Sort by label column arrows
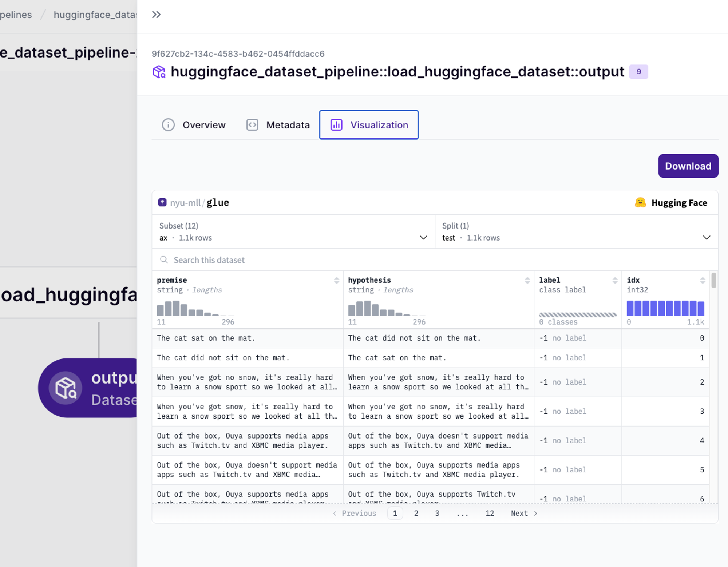 pos(615,280)
